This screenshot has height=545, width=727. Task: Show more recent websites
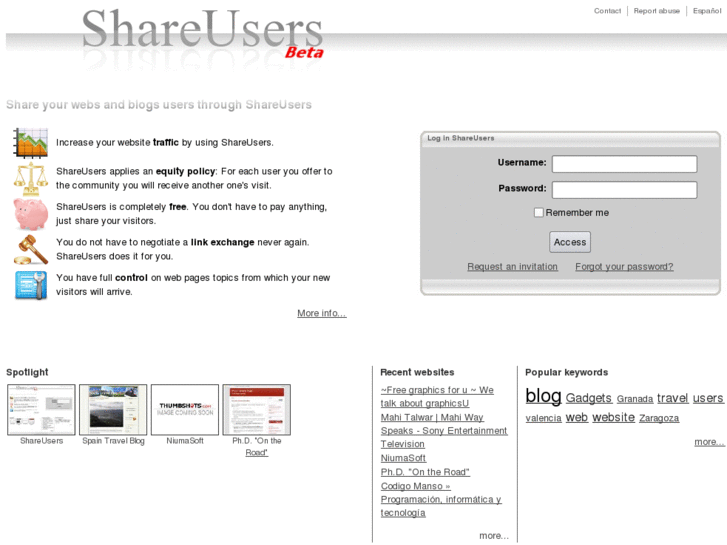pyautogui.click(x=494, y=536)
